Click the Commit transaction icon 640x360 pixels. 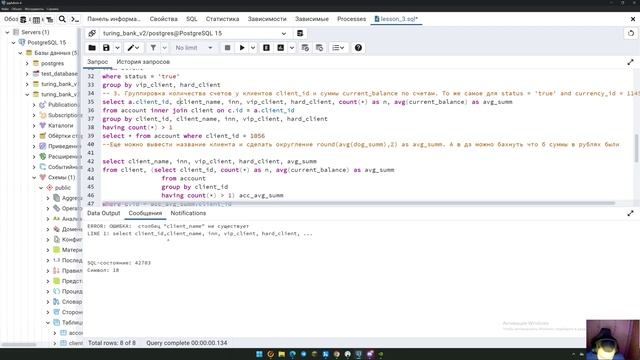pyautogui.click(x=305, y=48)
